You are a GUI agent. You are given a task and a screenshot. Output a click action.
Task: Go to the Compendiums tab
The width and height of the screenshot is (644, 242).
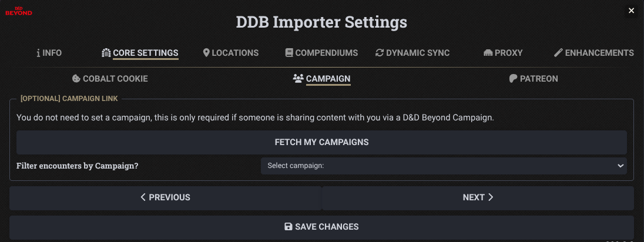[321, 53]
